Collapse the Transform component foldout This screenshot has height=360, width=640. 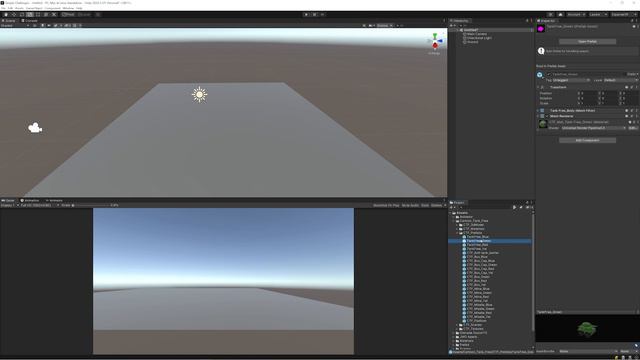tap(538, 87)
